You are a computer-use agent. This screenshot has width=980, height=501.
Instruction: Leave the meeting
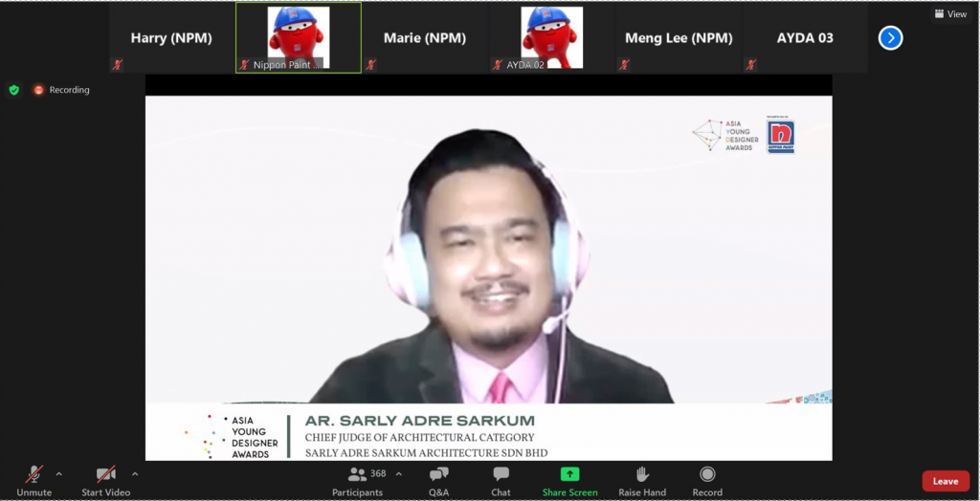coord(945,481)
